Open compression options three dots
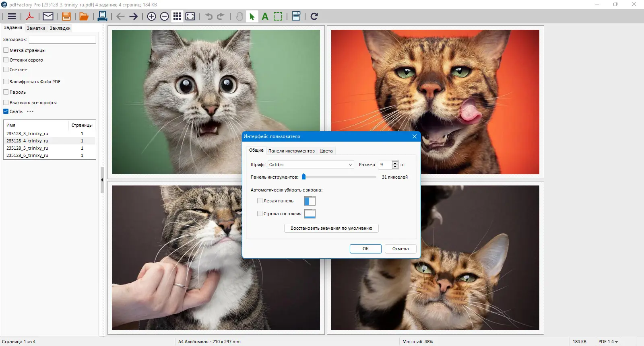The image size is (644, 346). (30, 111)
